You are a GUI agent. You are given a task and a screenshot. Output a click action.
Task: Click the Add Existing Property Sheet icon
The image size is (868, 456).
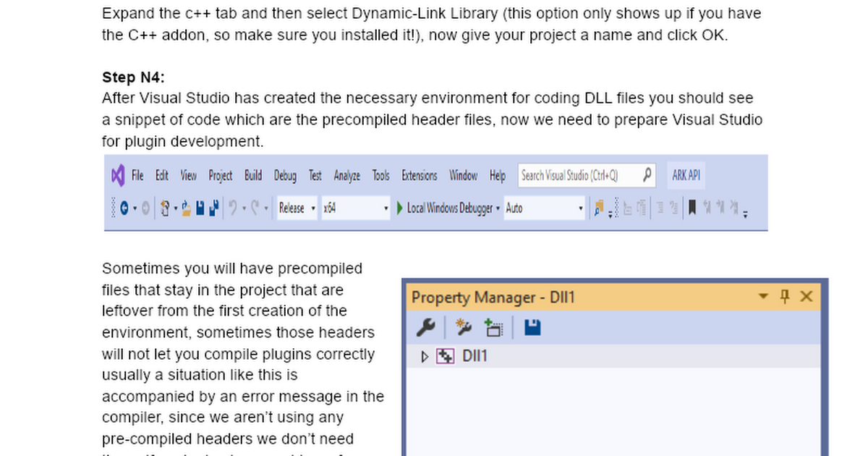(494, 329)
